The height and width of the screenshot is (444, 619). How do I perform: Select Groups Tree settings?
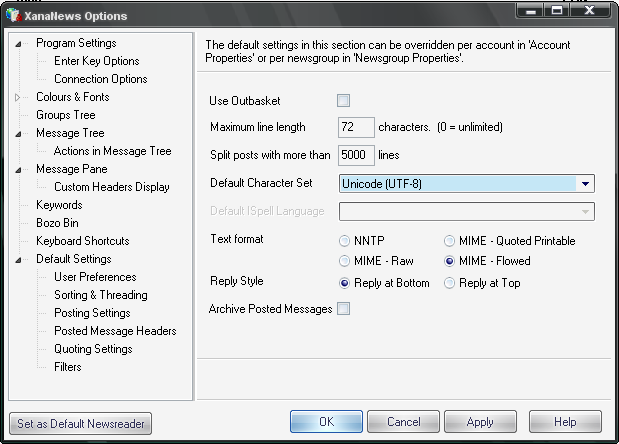coord(66,115)
